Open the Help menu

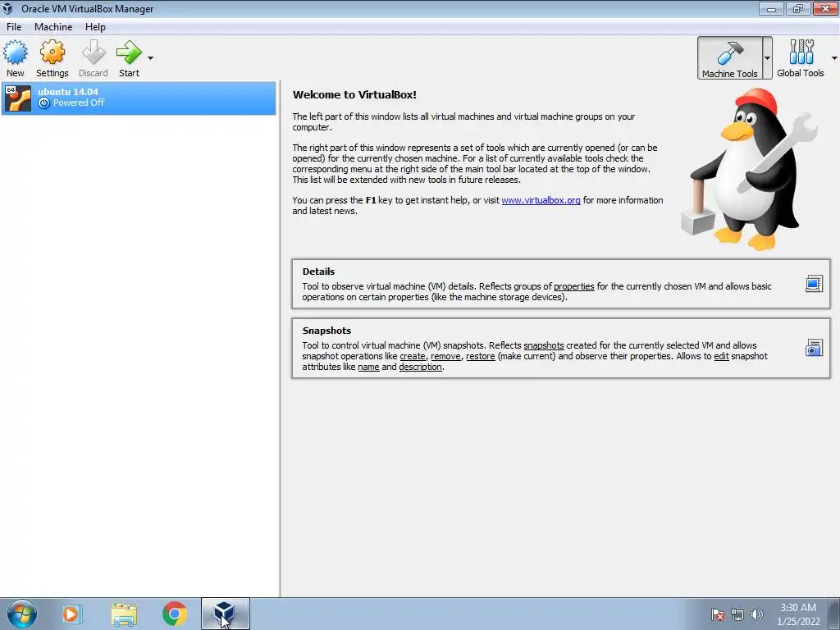click(x=95, y=27)
